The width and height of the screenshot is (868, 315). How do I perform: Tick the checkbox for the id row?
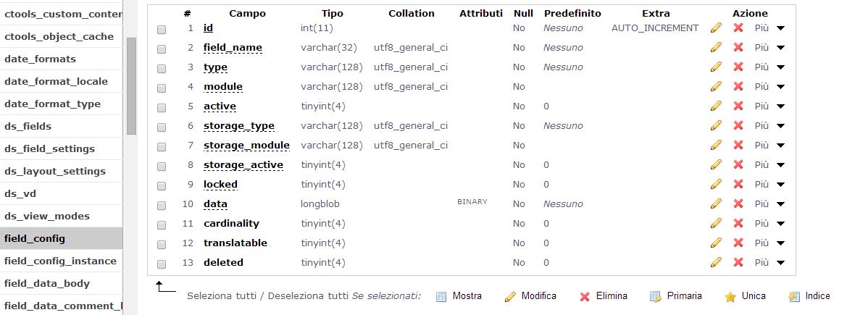click(x=161, y=30)
